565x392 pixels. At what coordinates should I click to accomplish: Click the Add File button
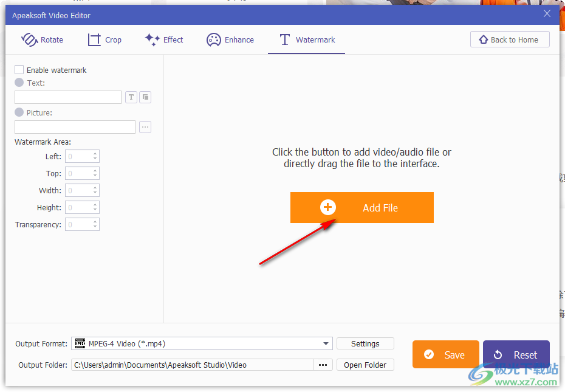coord(361,207)
